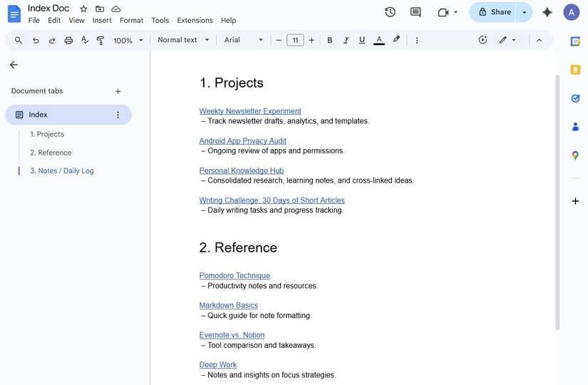The height and width of the screenshot is (385, 588).
Task: Click the print icon in toolbar
Action: click(x=68, y=41)
